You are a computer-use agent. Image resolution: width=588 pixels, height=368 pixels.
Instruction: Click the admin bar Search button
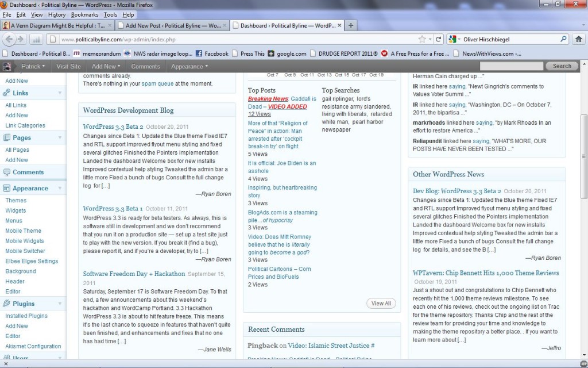coord(562,66)
